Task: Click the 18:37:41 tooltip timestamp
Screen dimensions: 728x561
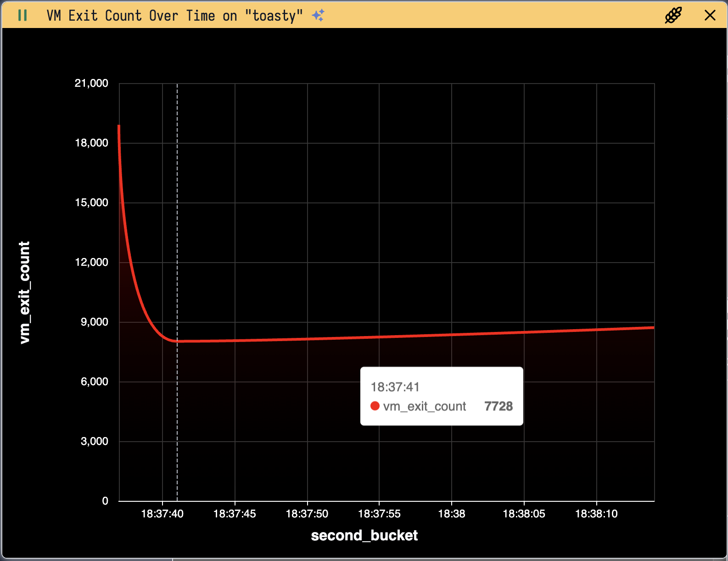Action: pyautogui.click(x=395, y=387)
